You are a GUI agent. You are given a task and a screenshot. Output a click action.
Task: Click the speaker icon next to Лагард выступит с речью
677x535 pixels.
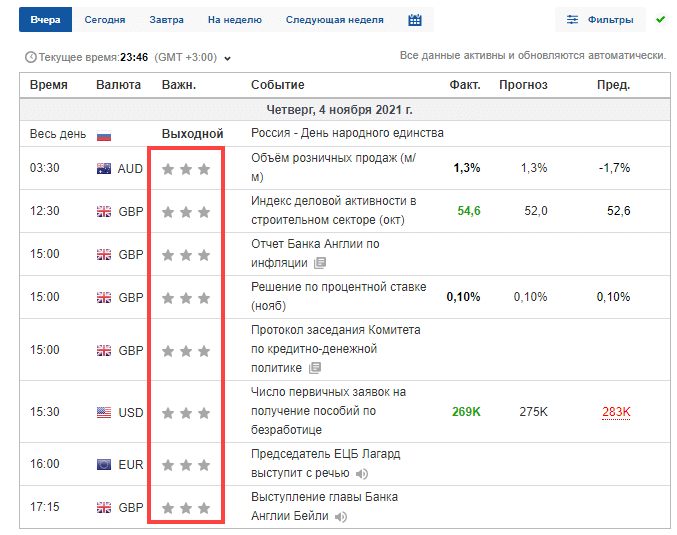coord(362,474)
